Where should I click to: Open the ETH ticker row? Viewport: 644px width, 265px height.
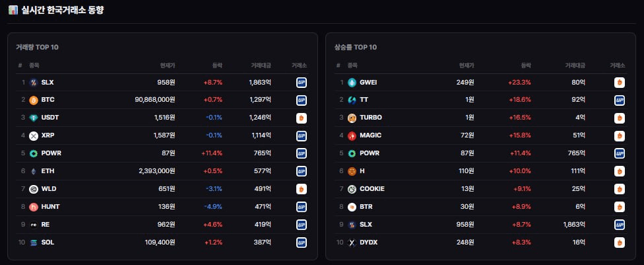pos(162,171)
